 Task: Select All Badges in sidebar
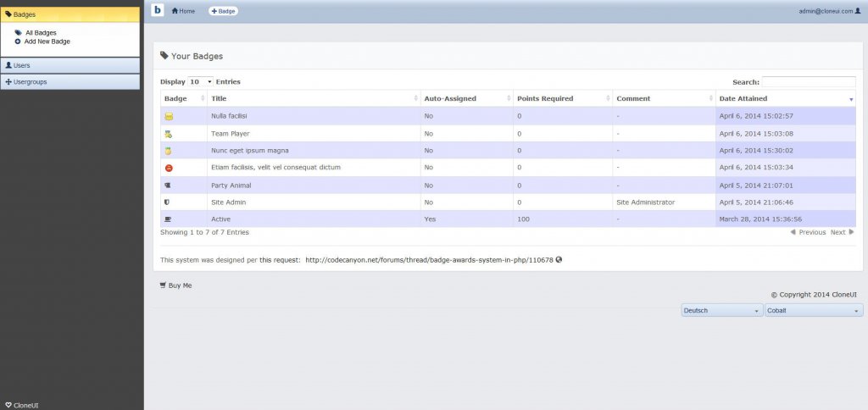(x=40, y=32)
